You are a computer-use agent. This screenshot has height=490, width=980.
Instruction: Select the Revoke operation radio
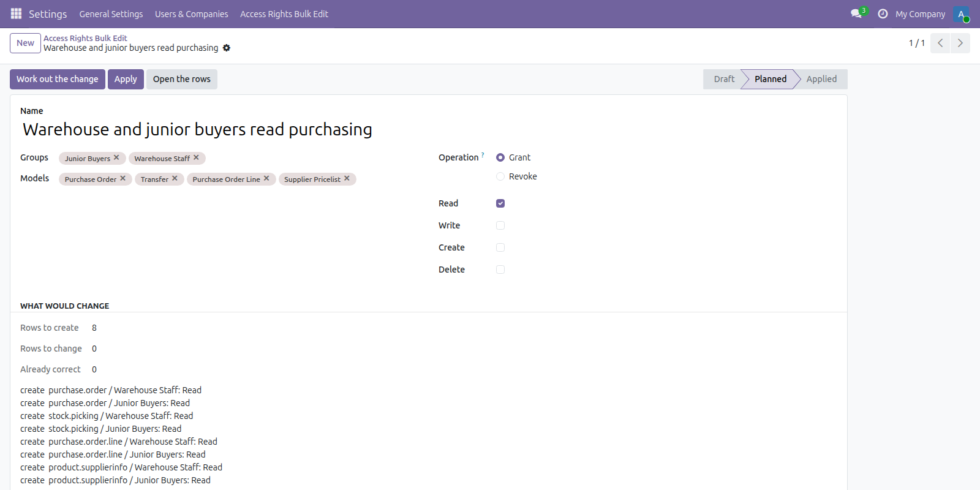click(x=500, y=176)
